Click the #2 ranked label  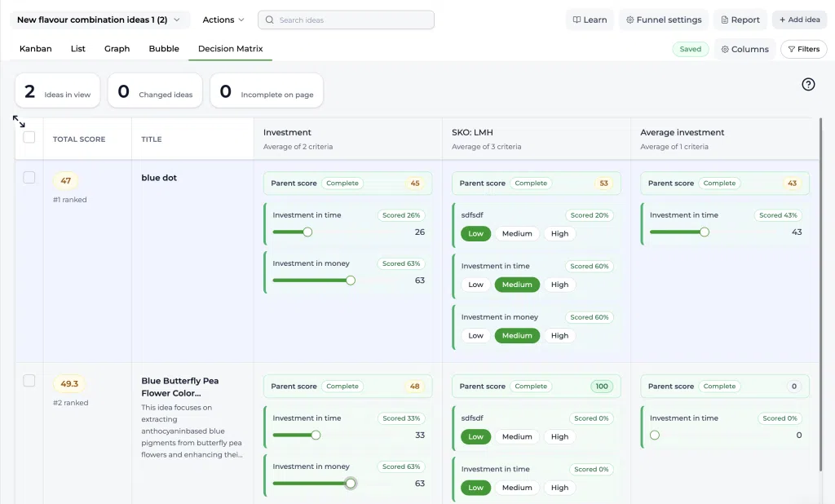point(70,403)
